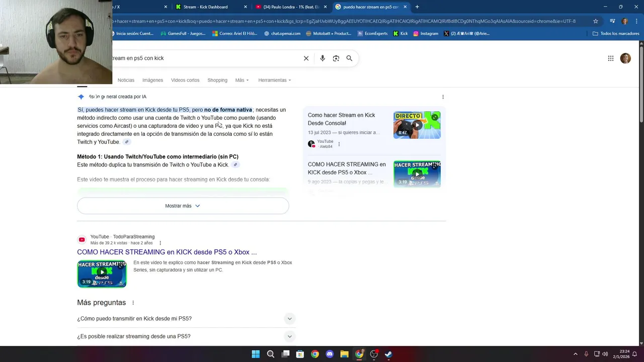Bookmark this page with star icon
The height and width of the screenshot is (362, 644).
tap(596, 21)
